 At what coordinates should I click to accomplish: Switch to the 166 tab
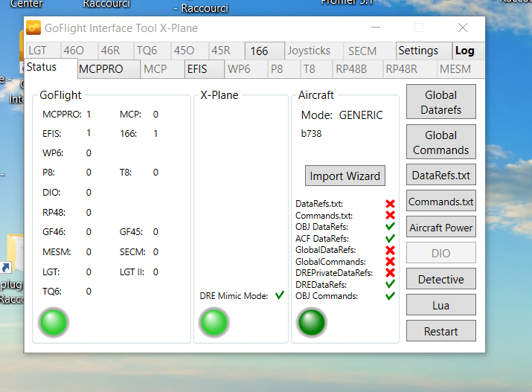coord(265,51)
